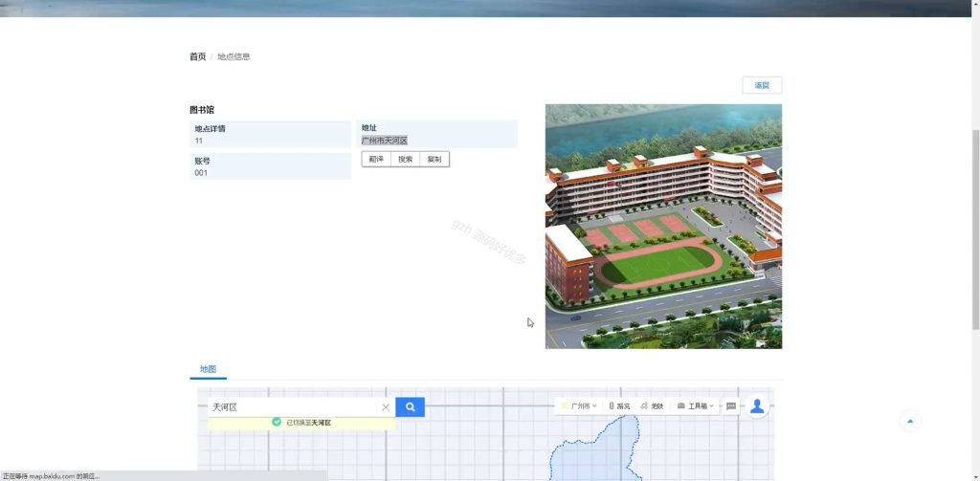Toggle the 路况 traffic layer

(619, 406)
